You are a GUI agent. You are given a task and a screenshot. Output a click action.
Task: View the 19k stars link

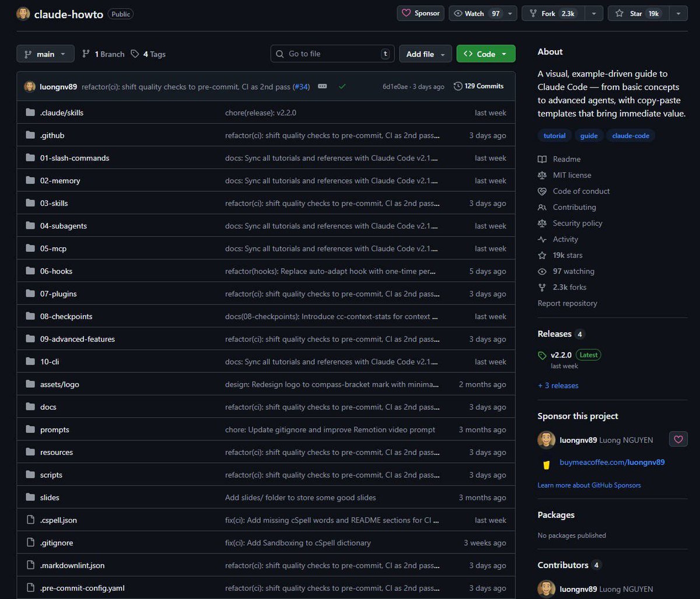561,255
